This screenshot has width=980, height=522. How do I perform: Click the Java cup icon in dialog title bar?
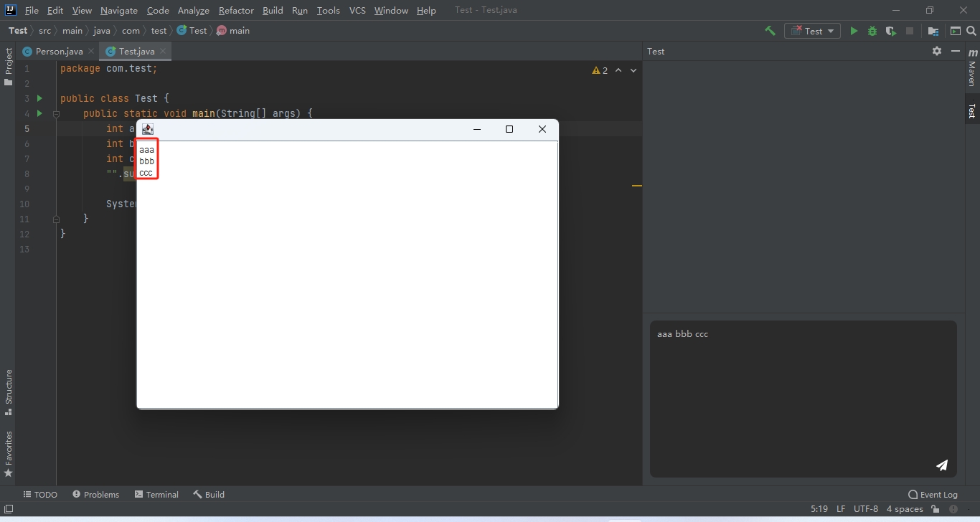(147, 129)
